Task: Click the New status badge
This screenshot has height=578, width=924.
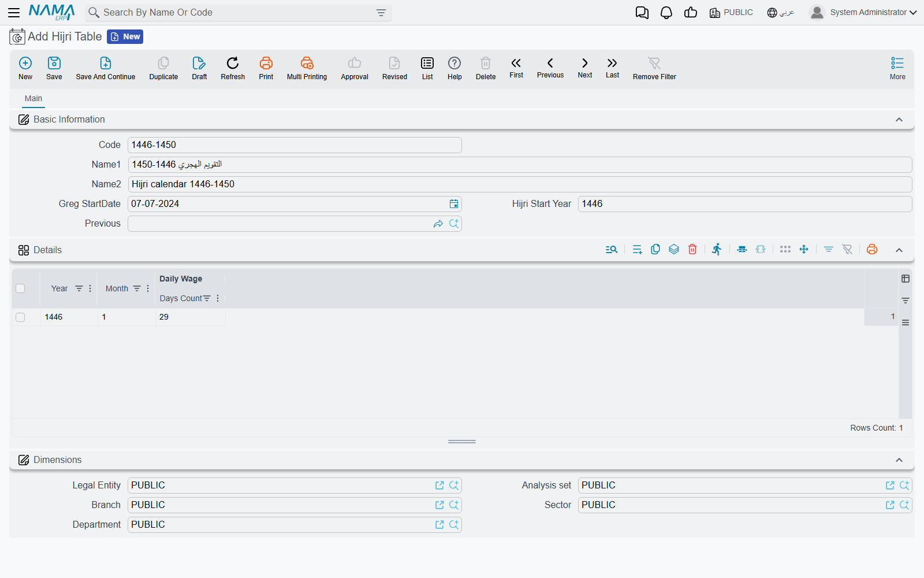Action: [x=125, y=36]
